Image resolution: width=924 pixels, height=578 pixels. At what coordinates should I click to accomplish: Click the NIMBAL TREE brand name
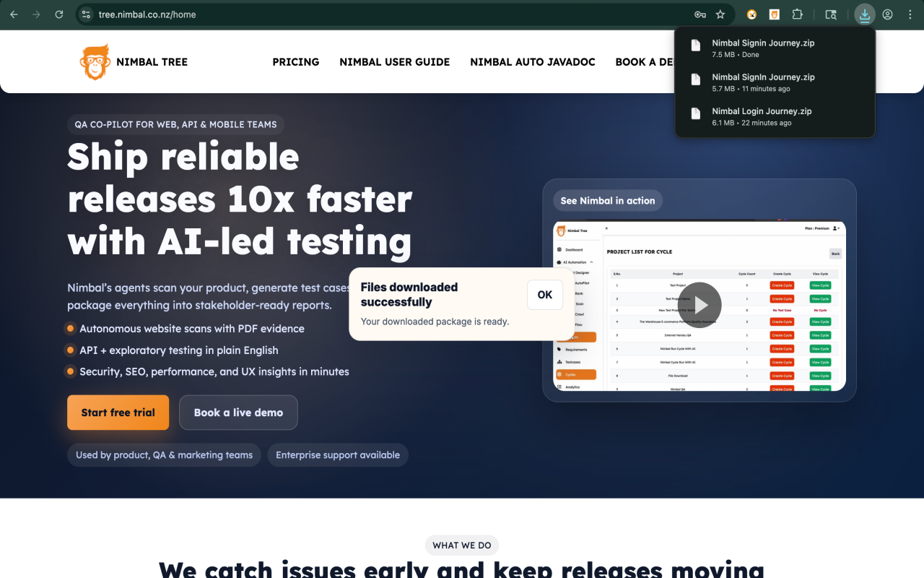point(152,62)
